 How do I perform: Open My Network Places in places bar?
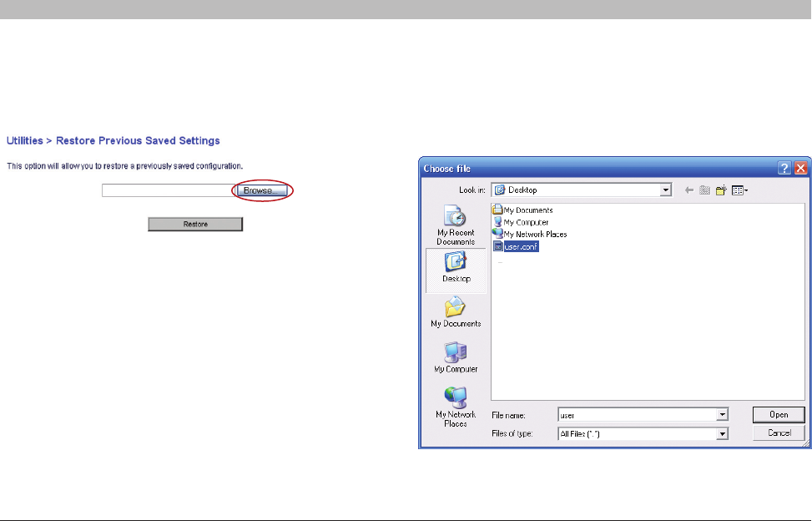click(456, 406)
